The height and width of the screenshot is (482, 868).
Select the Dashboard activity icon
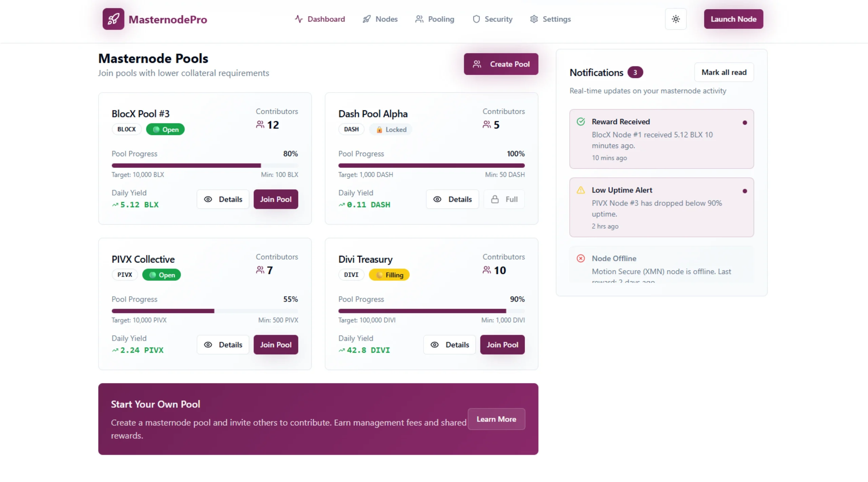pos(298,19)
